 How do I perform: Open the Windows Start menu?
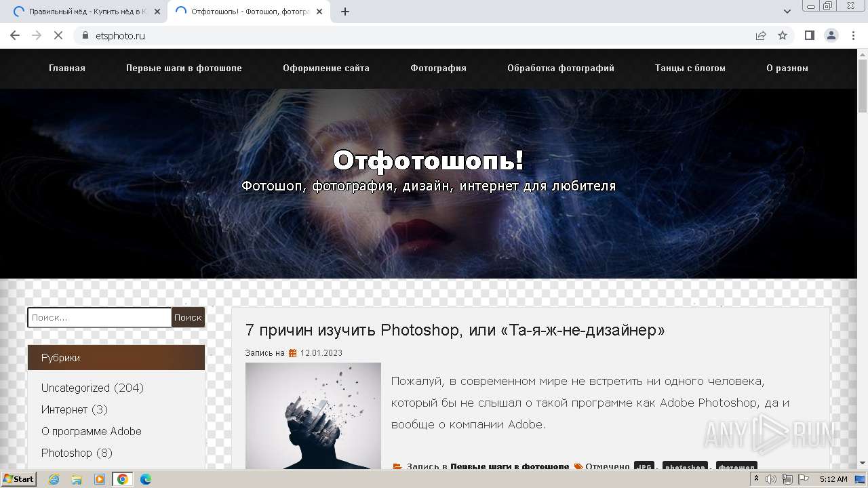point(18,479)
